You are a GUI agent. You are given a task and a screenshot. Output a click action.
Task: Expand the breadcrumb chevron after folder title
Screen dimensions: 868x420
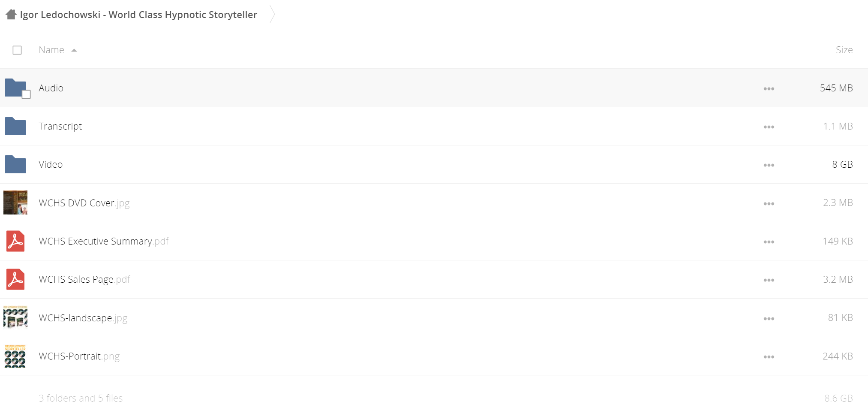272,15
